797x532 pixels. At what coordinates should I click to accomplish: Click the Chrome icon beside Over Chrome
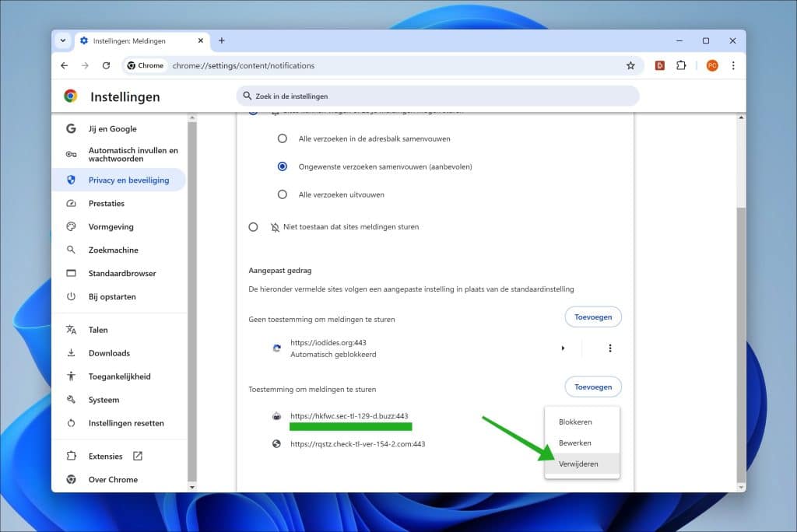coord(71,479)
